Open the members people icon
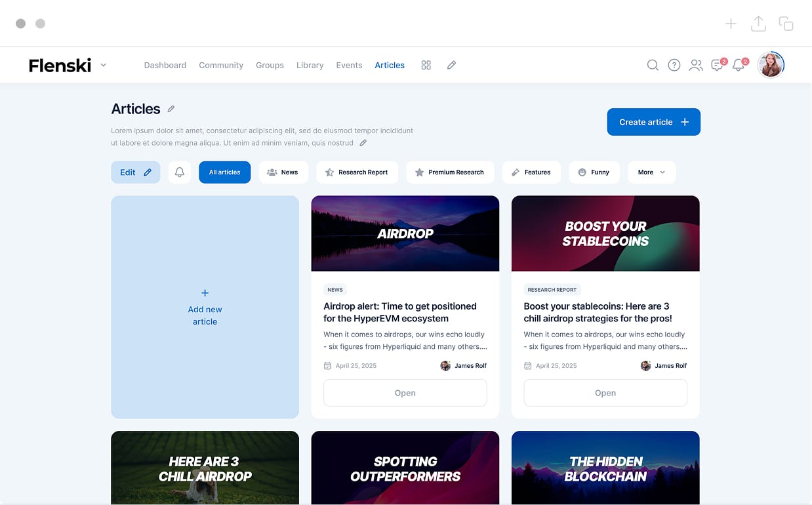This screenshot has width=812, height=505. [x=696, y=65]
